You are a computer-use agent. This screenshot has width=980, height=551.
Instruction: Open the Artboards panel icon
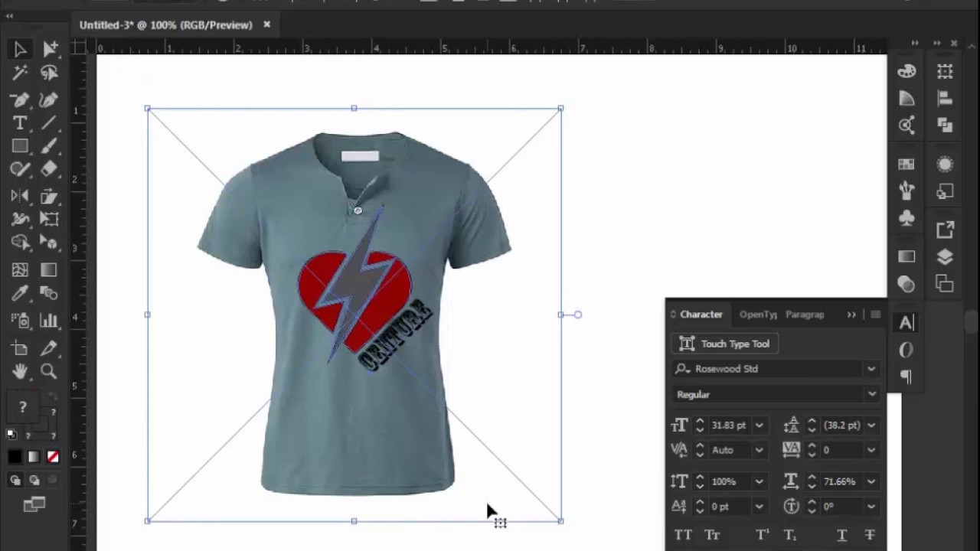point(945,284)
